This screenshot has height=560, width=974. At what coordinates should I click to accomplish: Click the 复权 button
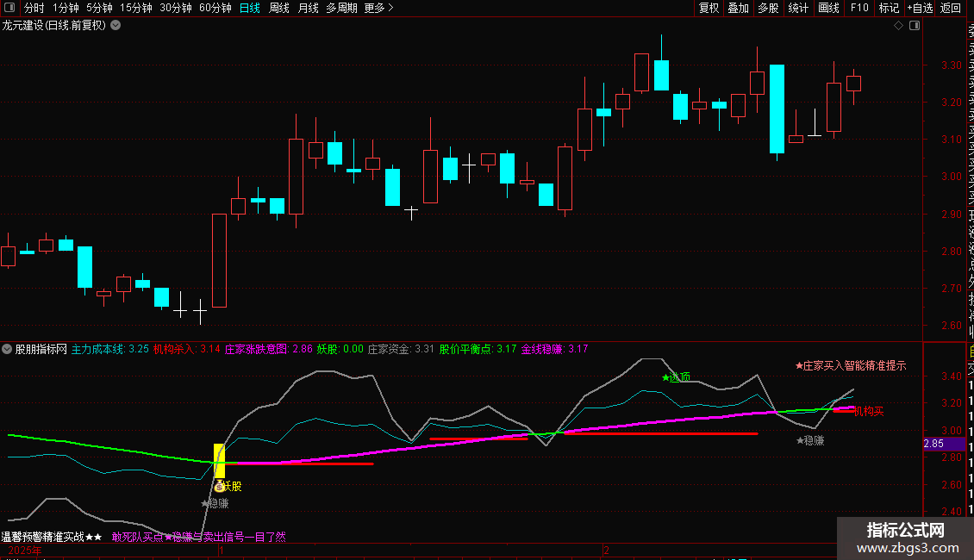[x=709, y=8]
